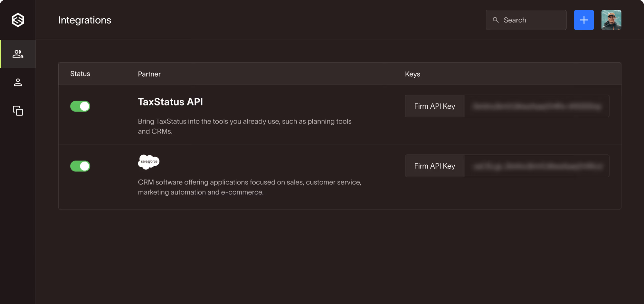This screenshot has height=304, width=644.
Task: Disable the Salesforce integration toggle
Action: pos(80,166)
